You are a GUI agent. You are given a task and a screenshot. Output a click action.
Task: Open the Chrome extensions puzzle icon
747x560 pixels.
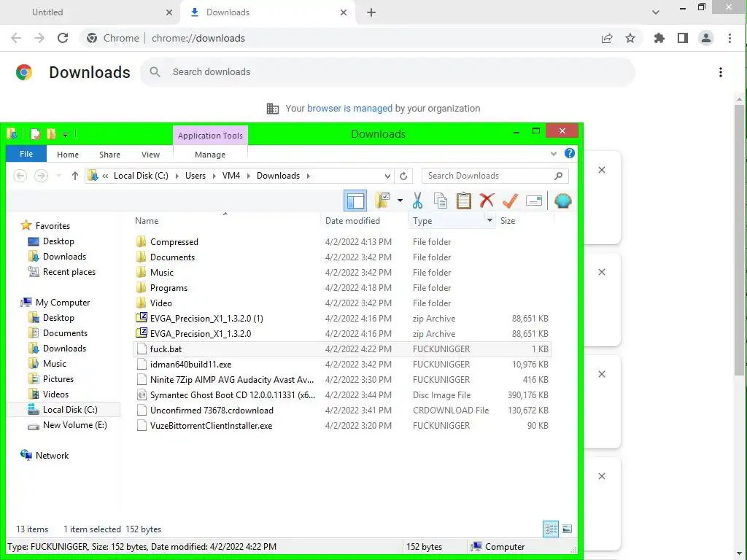(x=659, y=38)
